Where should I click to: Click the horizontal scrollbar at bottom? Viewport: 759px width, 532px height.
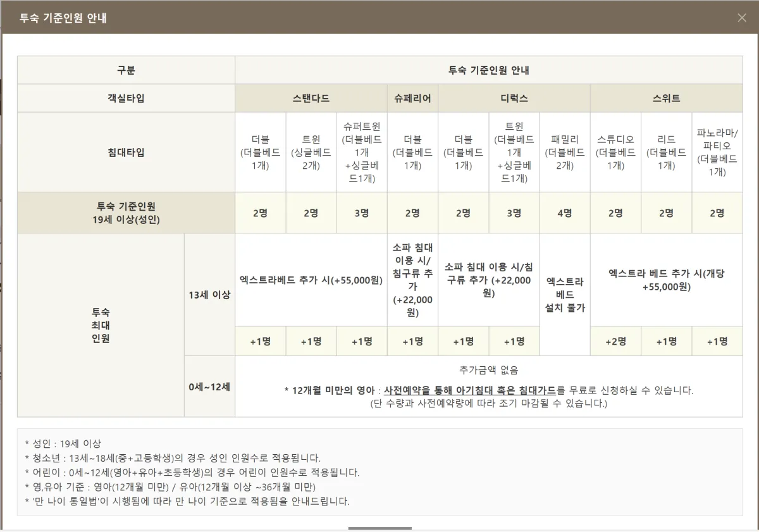pyautogui.click(x=379, y=527)
